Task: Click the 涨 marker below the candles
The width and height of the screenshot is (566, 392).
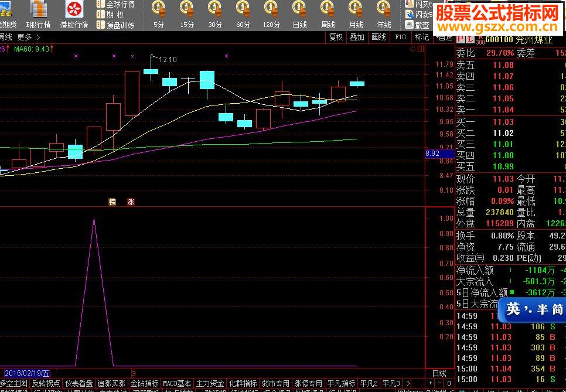Action: point(131,202)
